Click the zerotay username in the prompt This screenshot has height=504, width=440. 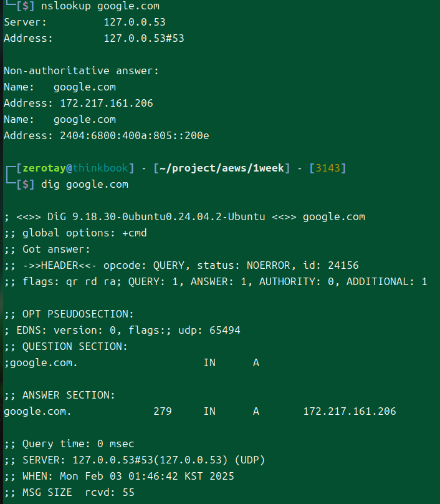[44, 168]
